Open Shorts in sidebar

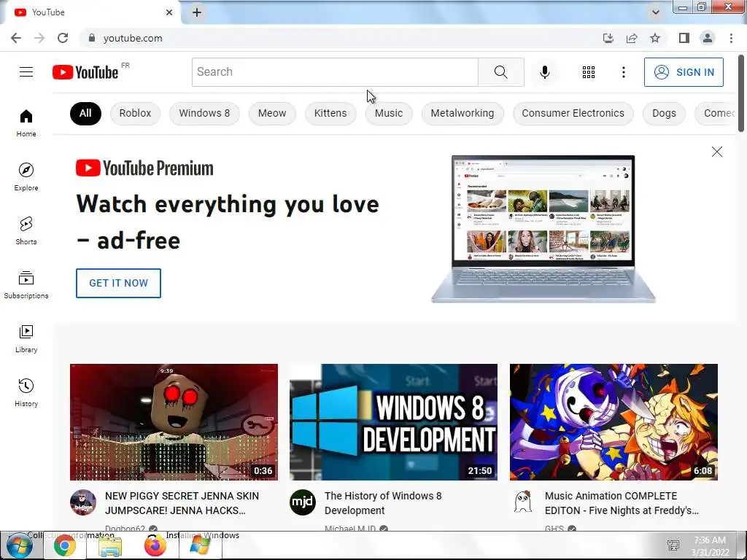(x=26, y=230)
